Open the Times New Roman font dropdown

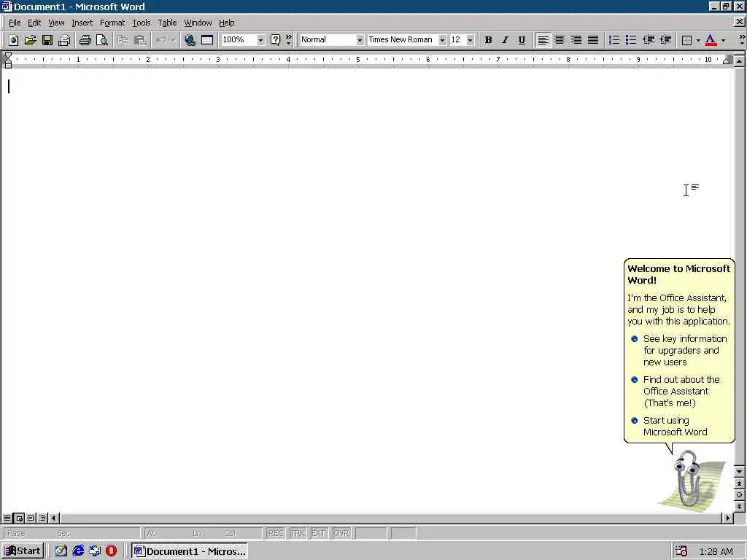(x=443, y=40)
